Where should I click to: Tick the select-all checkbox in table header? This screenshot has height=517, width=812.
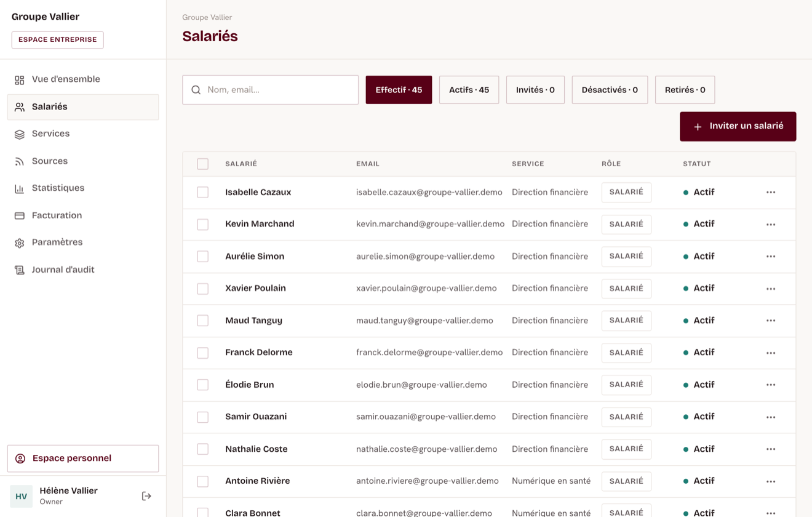coord(202,164)
